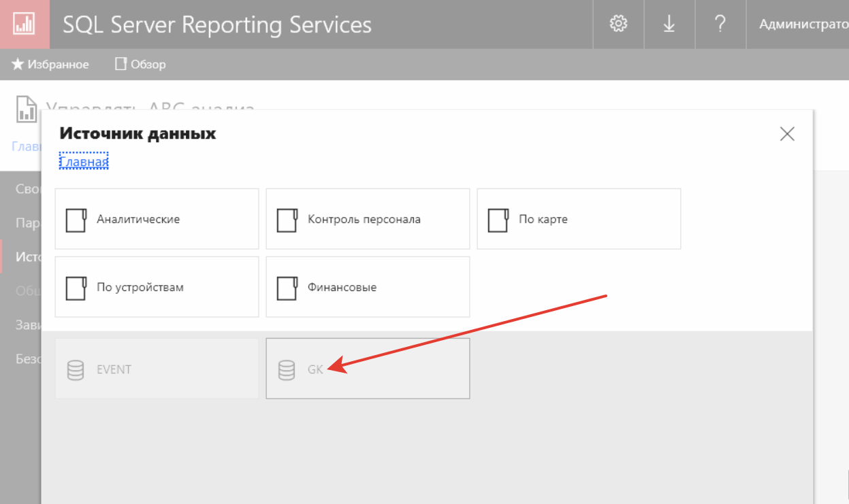Open the help question mark menu

tap(720, 24)
